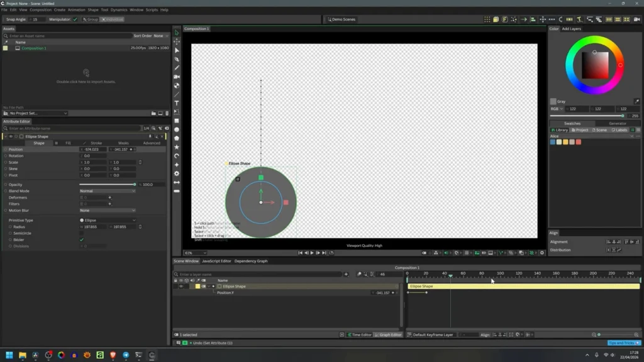Collapse the Ellipse Shape attribute section

coord(5,136)
